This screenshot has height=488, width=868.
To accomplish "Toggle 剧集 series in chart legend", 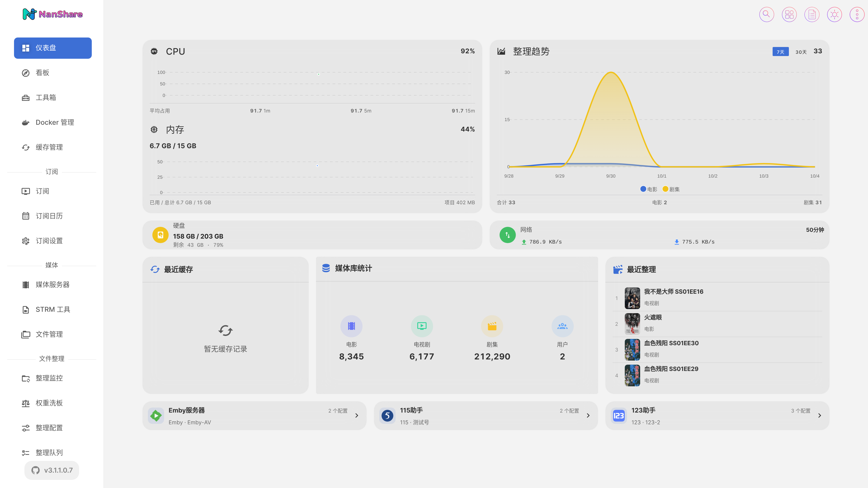I will click(x=671, y=189).
